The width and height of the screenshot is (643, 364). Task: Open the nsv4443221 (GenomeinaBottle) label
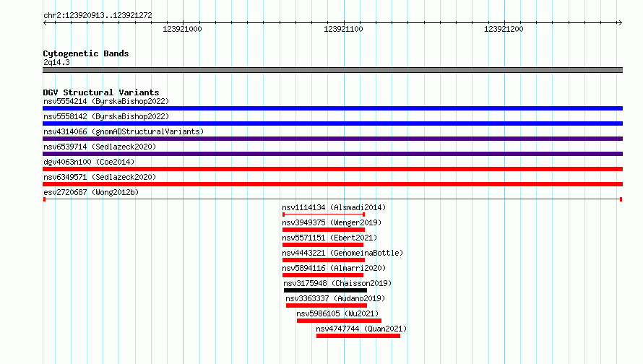pos(342,253)
